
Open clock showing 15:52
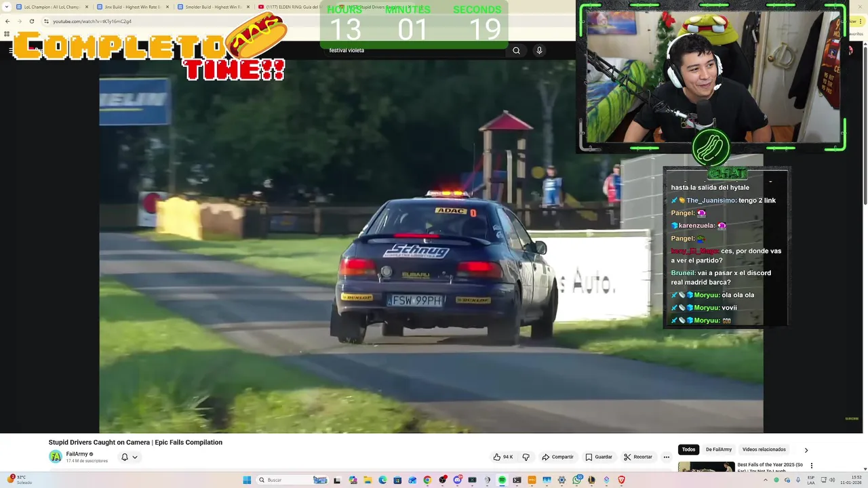pos(852,480)
